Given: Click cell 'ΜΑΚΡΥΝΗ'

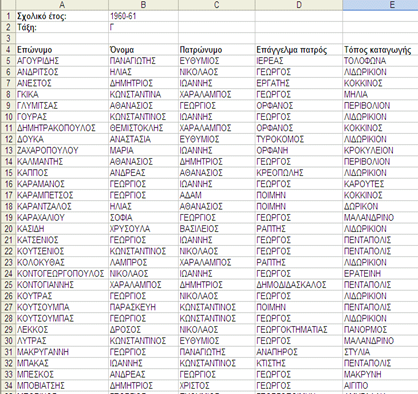Looking at the screenshot, I should [x=380, y=374].
